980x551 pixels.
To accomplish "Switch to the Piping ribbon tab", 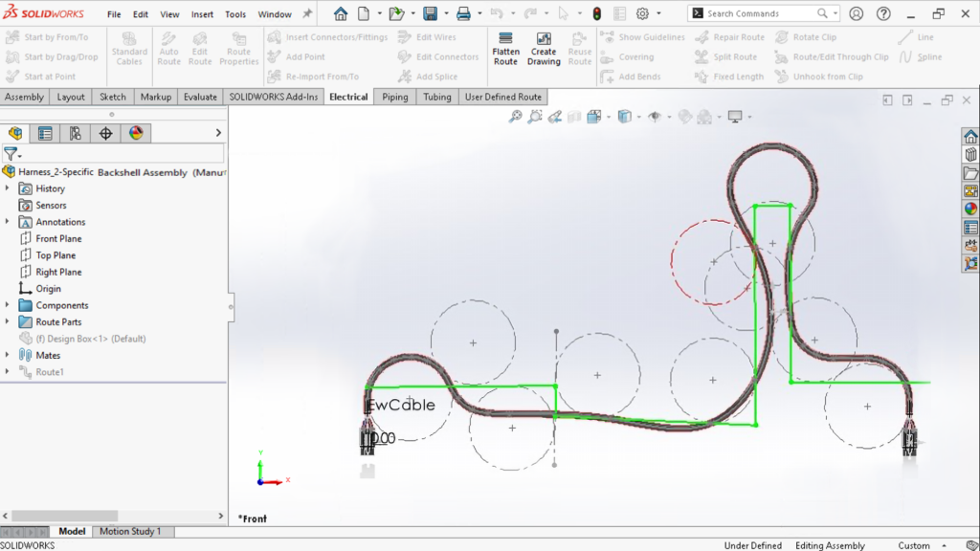I will click(394, 97).
